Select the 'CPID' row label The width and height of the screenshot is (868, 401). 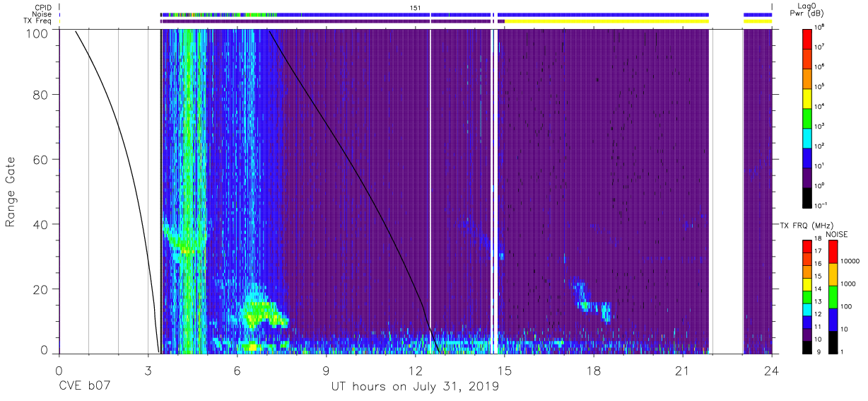pyautogui.click(x=42, y=7)
